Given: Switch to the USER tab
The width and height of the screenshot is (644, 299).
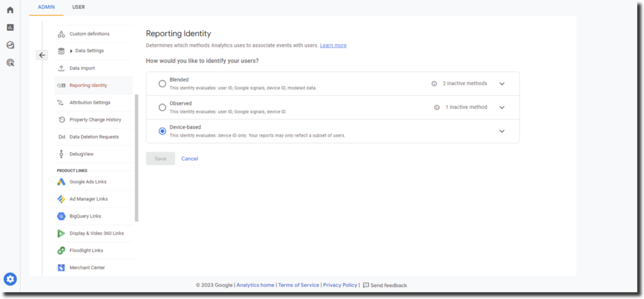Looking at the screenshot, I should (x=79, y=7).
